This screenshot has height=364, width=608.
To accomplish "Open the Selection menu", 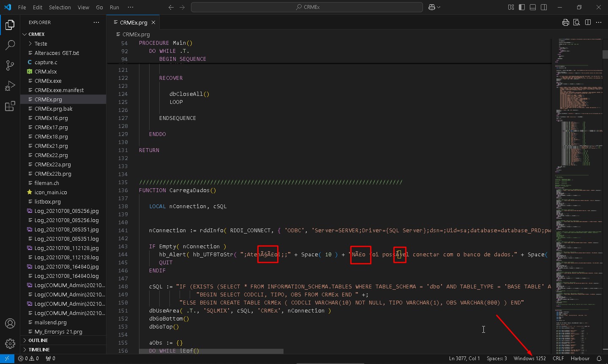I will 60,7.
